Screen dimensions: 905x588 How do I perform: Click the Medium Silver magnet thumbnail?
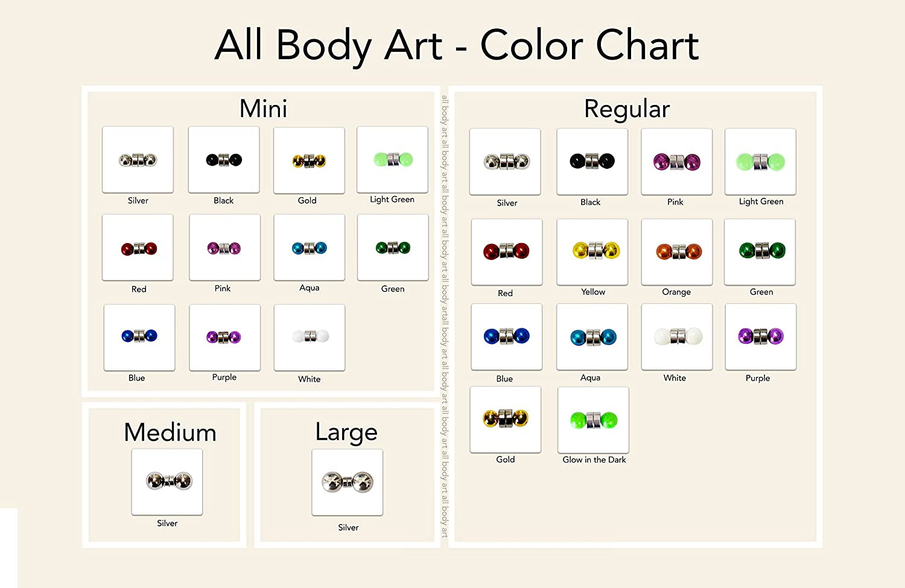point(167,482)
